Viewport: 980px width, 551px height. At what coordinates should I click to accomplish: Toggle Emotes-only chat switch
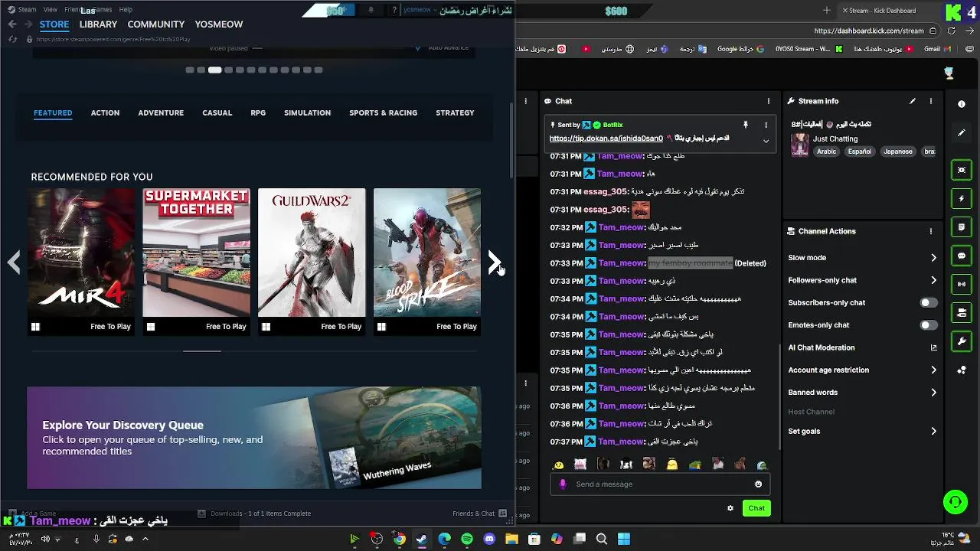point(929,325)
